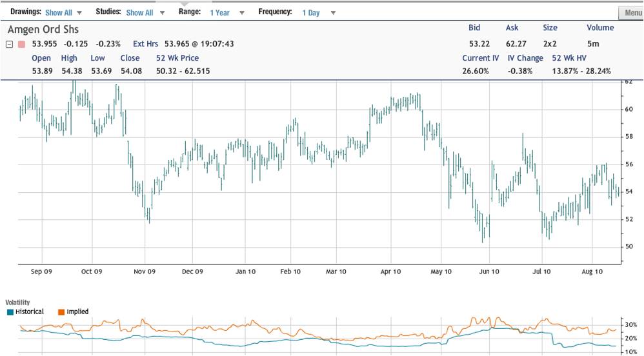Click the high value 54.38

pyautogui.click(x=72, y=71)
